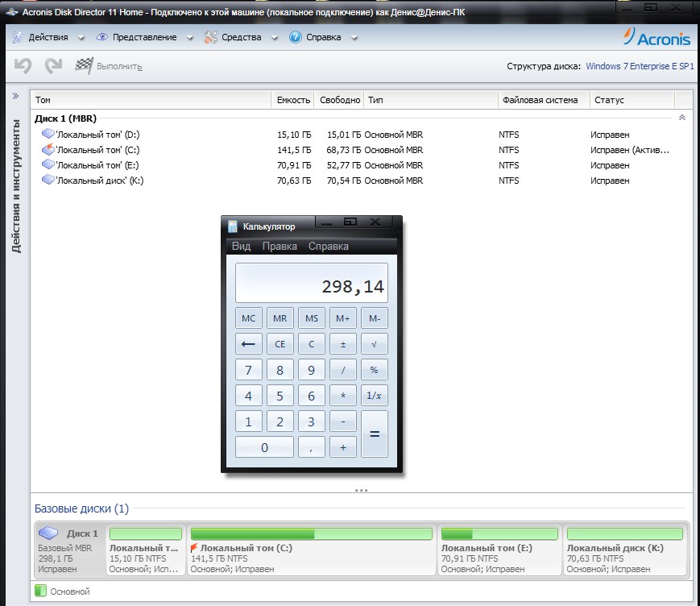Open Calculator's Правка menu
700x606 pixels.
(280, 246)
